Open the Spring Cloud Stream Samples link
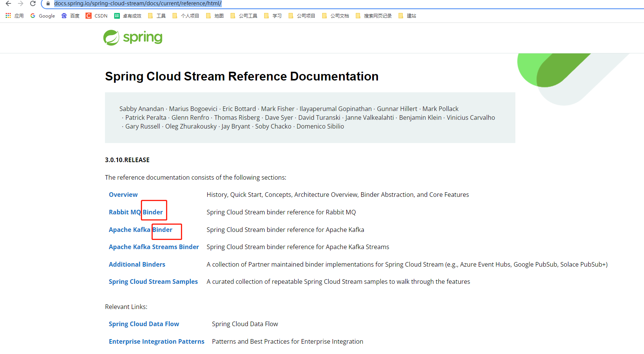Screen dimensions: 644x354 pyautogui.click(x=153, y=282)
